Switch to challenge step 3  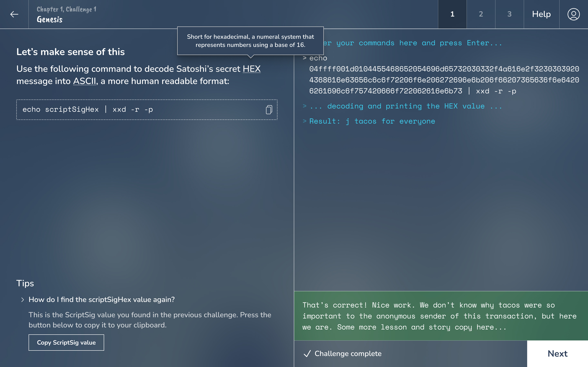coord(509,14)
